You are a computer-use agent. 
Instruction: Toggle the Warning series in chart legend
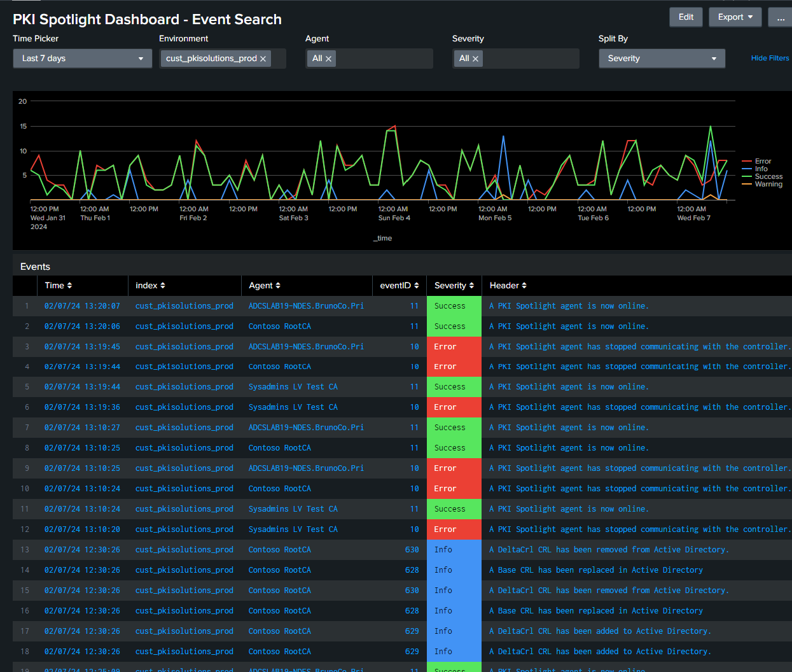pyautogui.click(x=768, y=185)
